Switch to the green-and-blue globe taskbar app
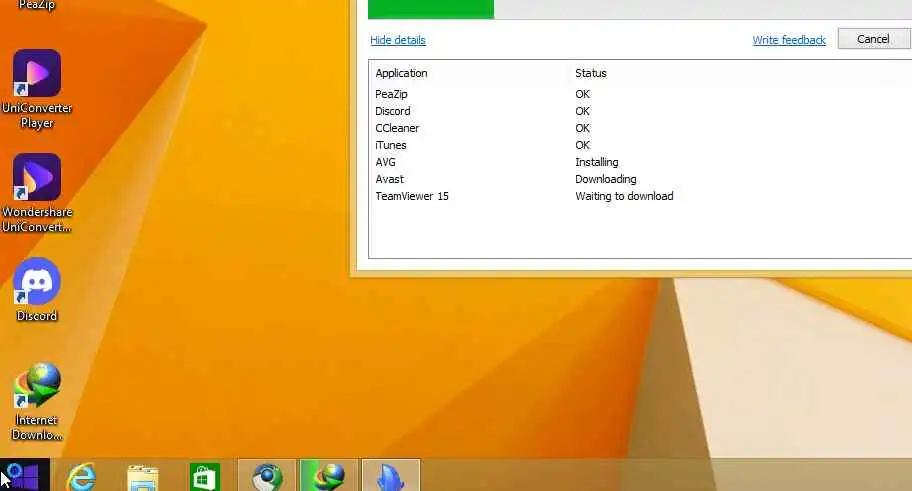The width and height of the screenshot is (912, 491). click(267, 475)
